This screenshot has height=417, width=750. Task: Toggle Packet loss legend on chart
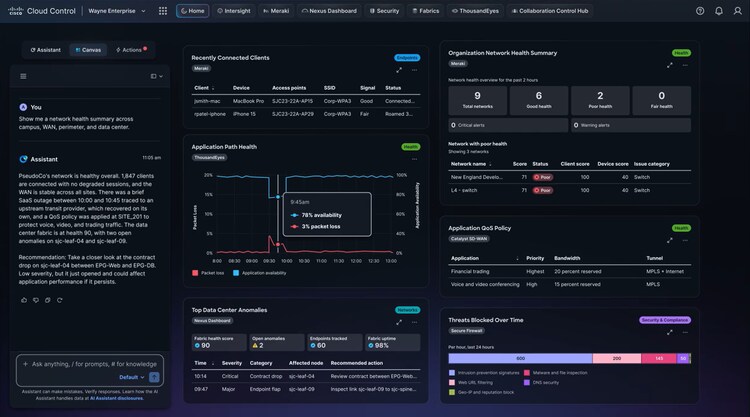point(208,273)
